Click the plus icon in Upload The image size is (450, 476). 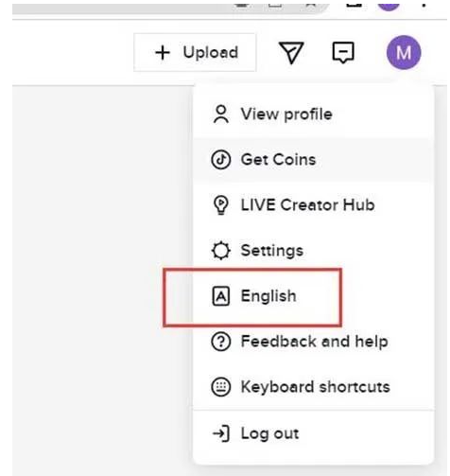coord(163,52)
